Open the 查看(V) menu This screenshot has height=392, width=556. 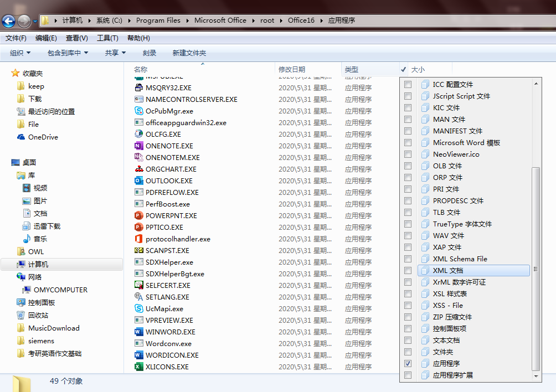point(77,38)
